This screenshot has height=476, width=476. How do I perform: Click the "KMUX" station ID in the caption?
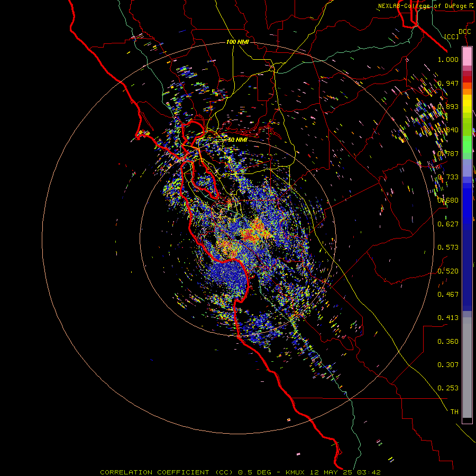tap(295, 472)
